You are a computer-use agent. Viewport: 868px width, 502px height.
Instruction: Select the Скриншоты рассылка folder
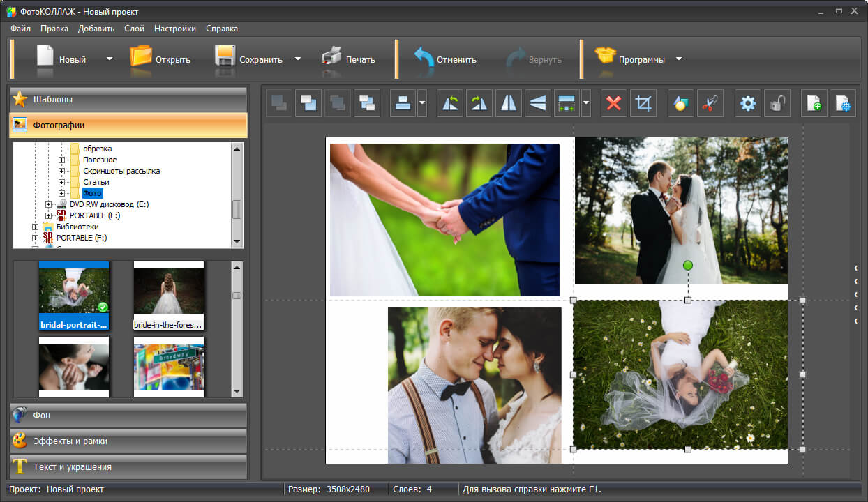[121, 171]
